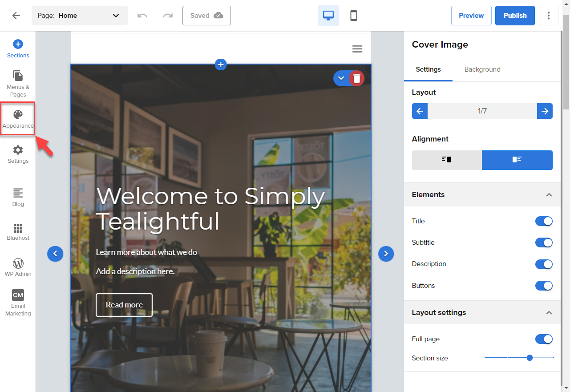Open the hamburger menu on the page
This screenshot has height=392, width=570.
click(357, 49)
